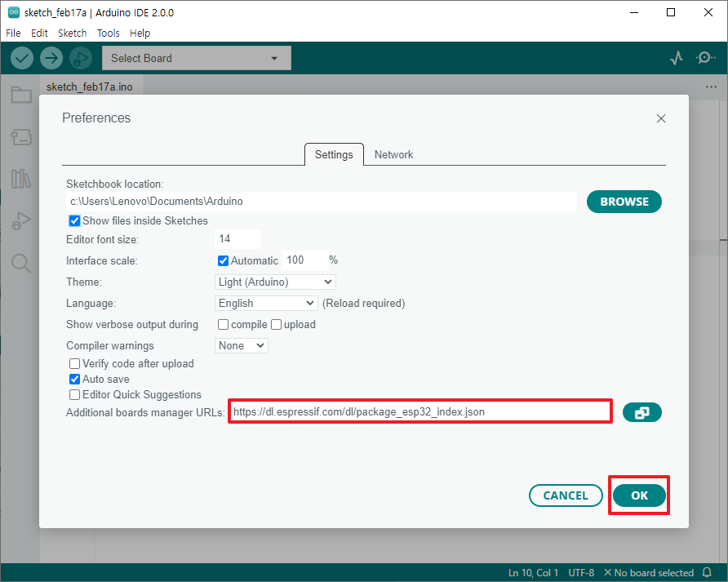Viewport: 728px width, 582px height.
Task: Open the Theme dropdown Light (Arduino)
Action: pyautogui.click(x=275, y=282)
